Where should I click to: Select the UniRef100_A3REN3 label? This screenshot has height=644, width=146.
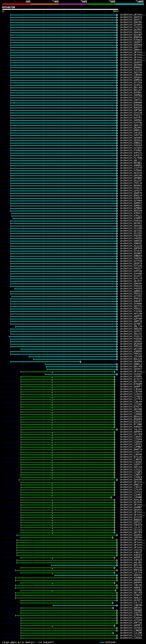point(131,352)
